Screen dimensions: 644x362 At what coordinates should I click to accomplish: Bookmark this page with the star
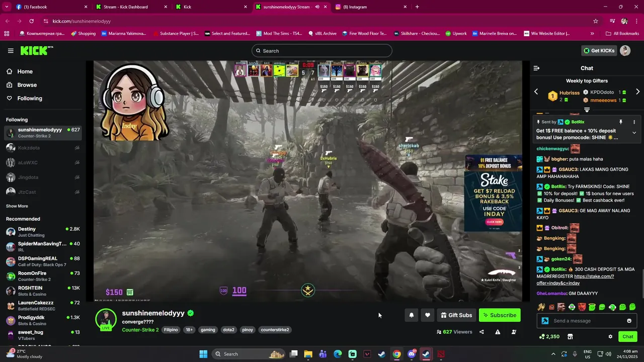[x=596, y=21]
